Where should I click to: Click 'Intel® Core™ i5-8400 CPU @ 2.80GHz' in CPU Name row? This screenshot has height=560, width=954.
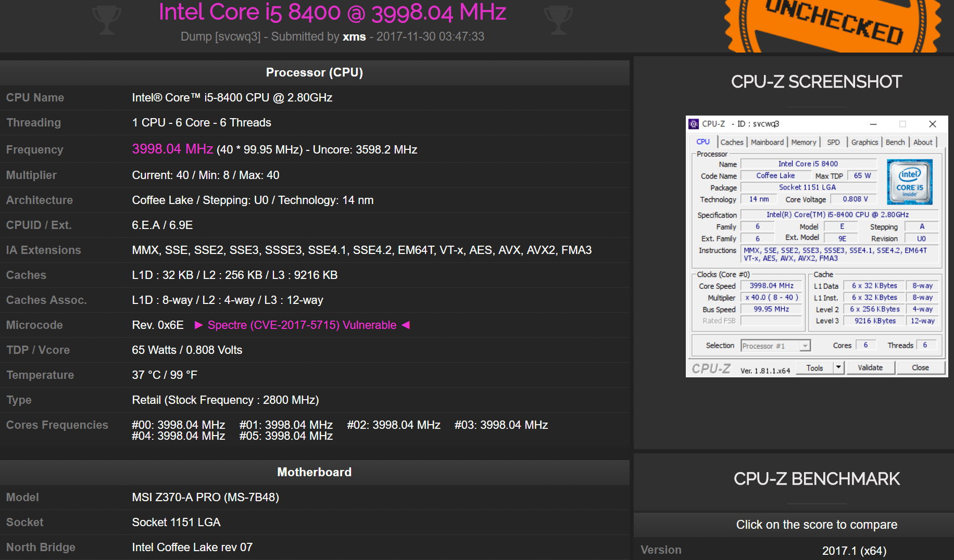tap(232, 98)
